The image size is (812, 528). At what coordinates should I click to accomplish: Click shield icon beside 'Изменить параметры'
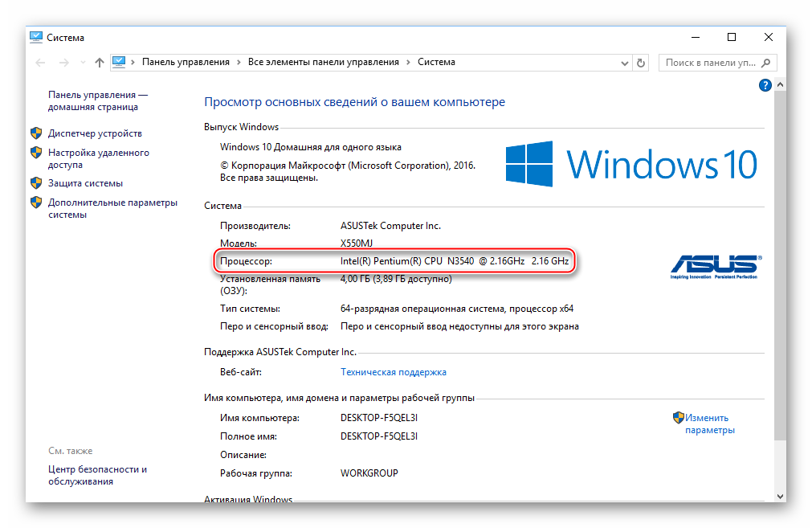679,418
